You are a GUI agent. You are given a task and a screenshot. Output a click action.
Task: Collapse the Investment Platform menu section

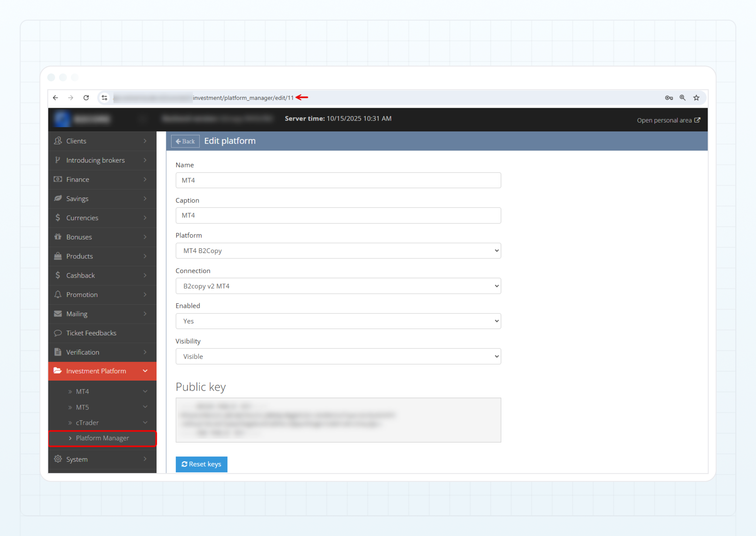coord(102,371)
